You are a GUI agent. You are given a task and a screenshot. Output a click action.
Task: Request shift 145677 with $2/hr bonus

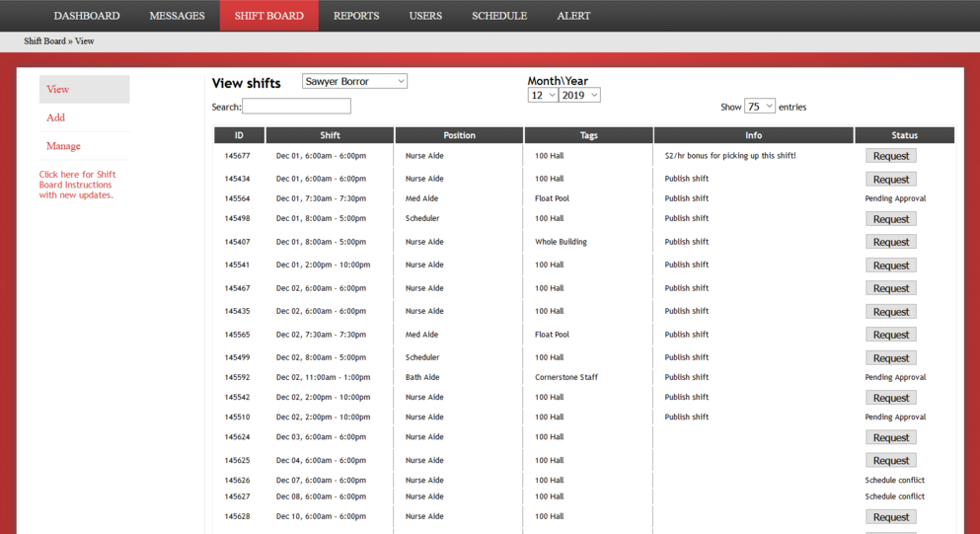(x=890, y=156)
